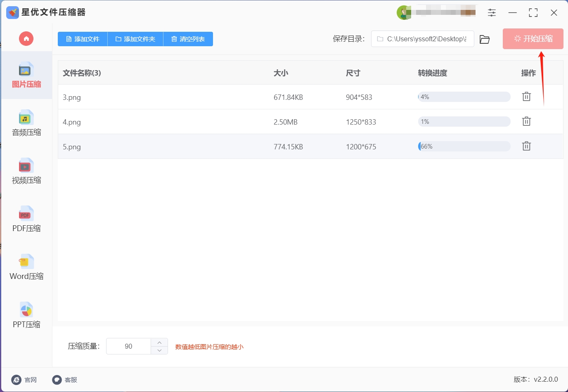Click the 星优文件压缩器 app logo

[12, 12]
